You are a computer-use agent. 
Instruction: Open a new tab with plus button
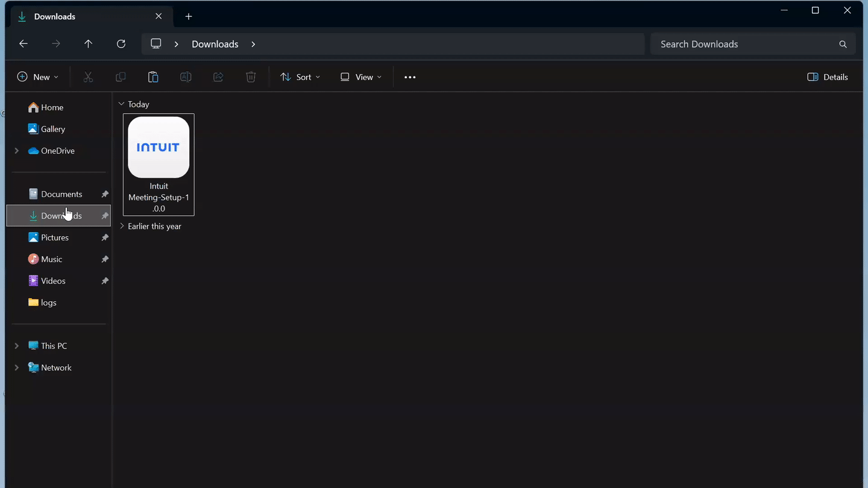[189, 16]
